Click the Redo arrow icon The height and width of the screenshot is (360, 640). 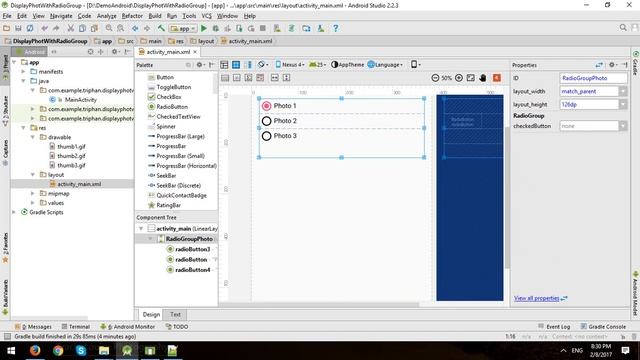pos(56,28)
